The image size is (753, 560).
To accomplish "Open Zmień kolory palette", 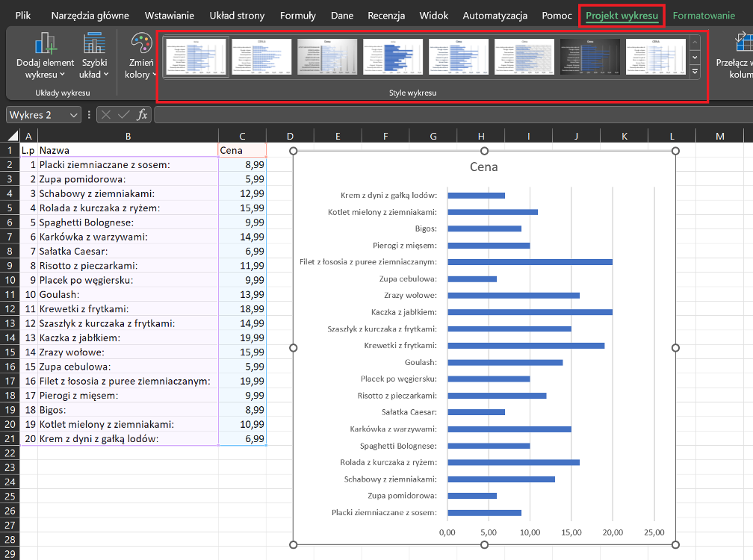I will click(x=140, y=57).
